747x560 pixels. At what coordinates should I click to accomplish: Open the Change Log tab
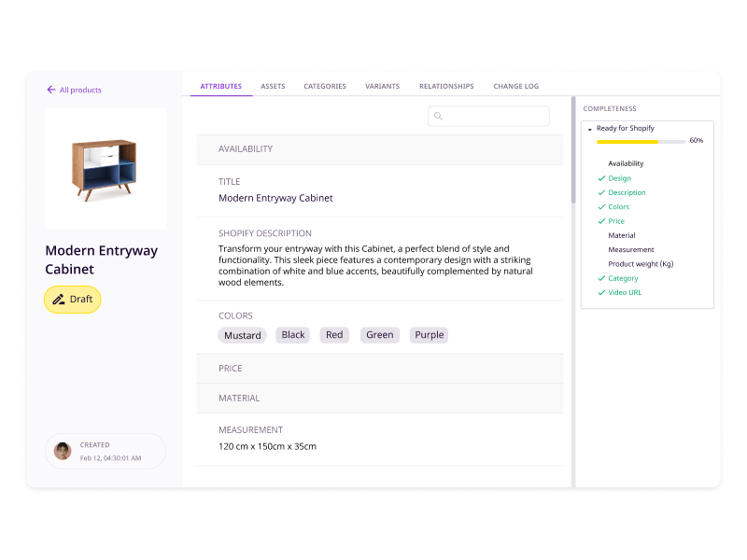515,86
